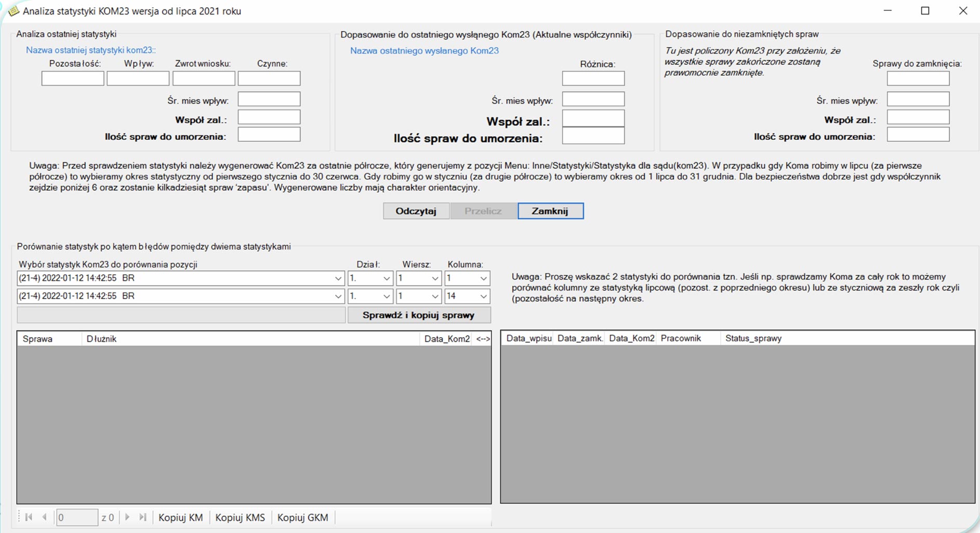Click Współ zal. field in Dopasowanie do ostatniego wysłanego Kom23
980x533 pixels.
(x=593, y=118)
